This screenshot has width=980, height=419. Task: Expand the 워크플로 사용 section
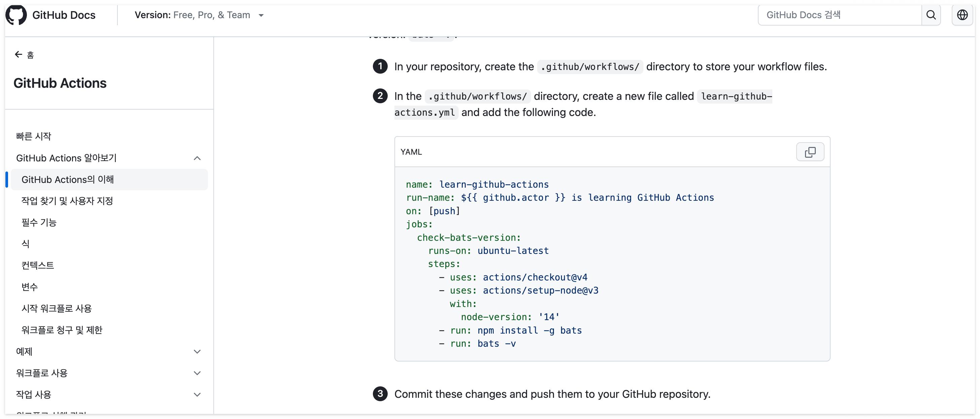[x=197, y=373]
